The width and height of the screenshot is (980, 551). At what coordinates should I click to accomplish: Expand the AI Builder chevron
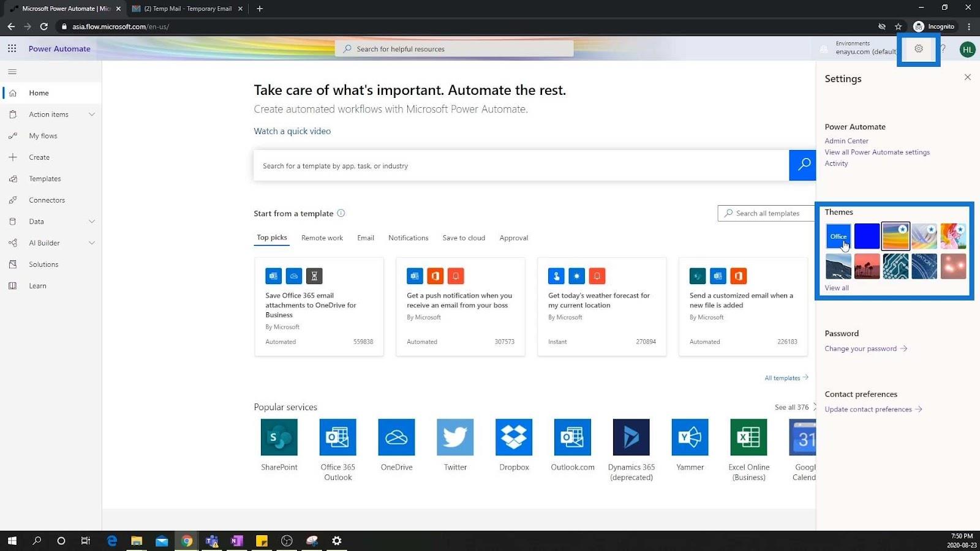(92, 243)
